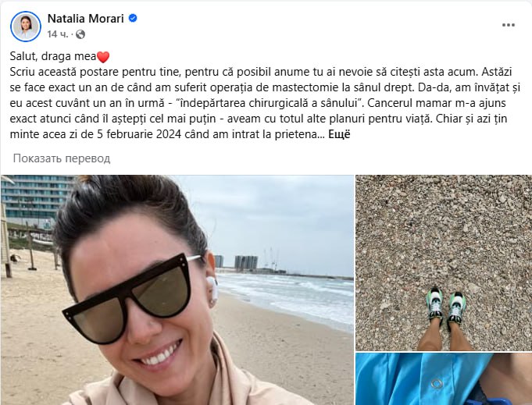Click the 'Salut, draga mea' greeting line
This screenshot has height=405, width=532.
(59, 57)
